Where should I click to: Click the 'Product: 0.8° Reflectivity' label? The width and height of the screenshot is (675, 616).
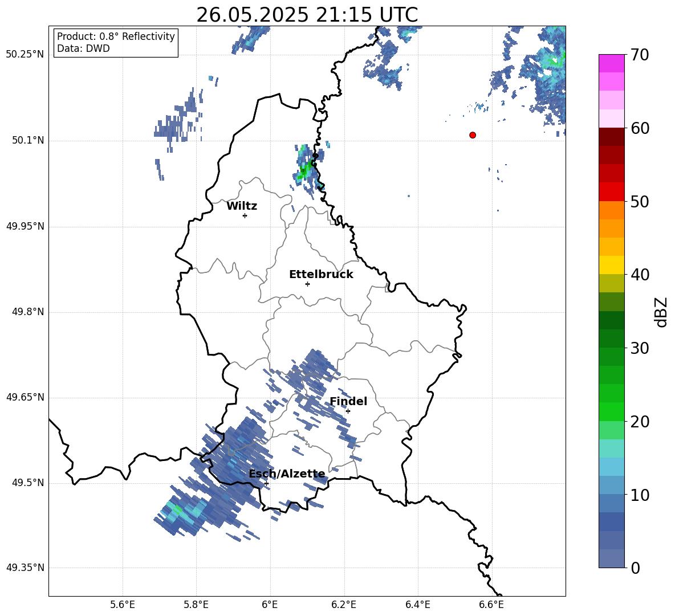[x=116, y=36]
